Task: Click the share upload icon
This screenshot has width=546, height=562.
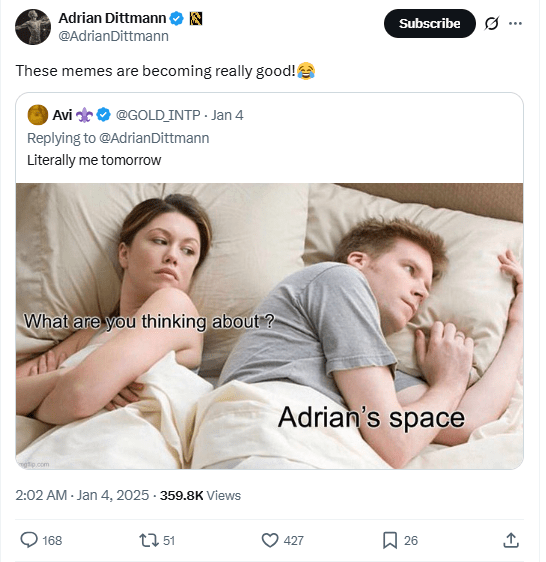Action: point(511,540)
